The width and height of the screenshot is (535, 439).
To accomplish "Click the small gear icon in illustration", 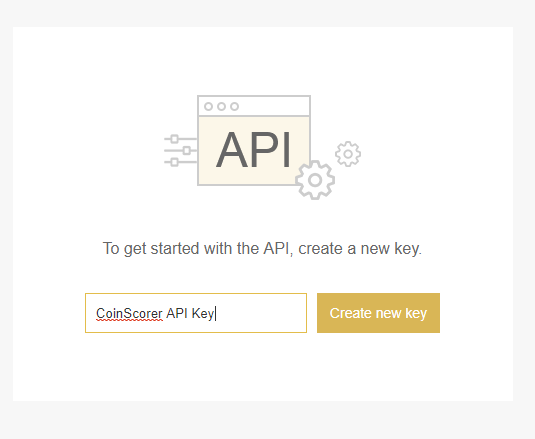I will [348, 154].
